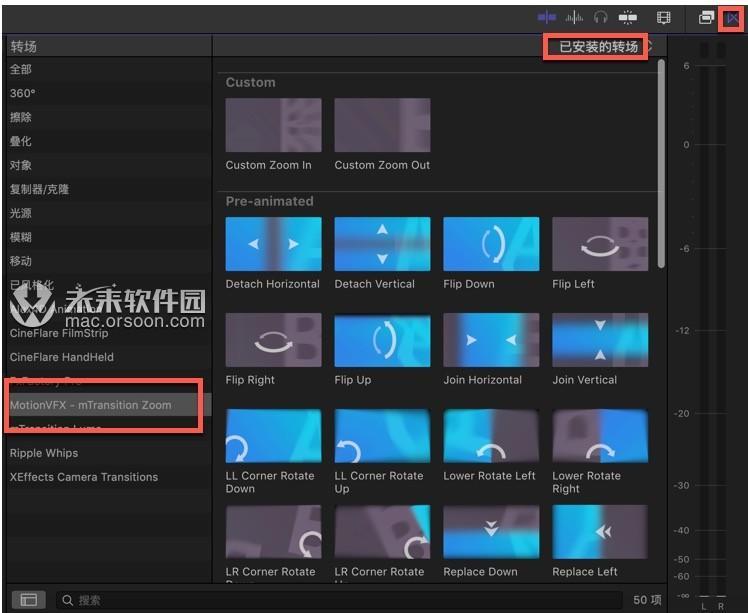Image resolution: width=748 pixels, height=613 pixels.
Task: Select Custom Zoom Out transition thumbnail
Action: (x=382, y=125)
